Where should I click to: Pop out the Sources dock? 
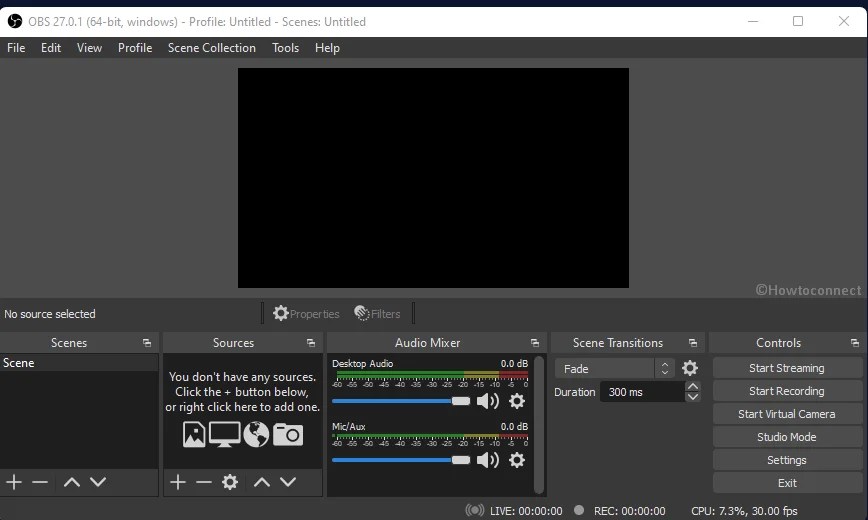point(311,343)
